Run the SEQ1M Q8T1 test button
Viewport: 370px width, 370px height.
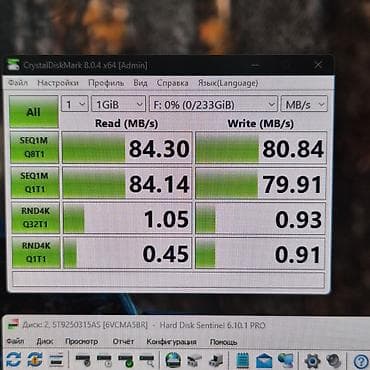coord(34,147)
